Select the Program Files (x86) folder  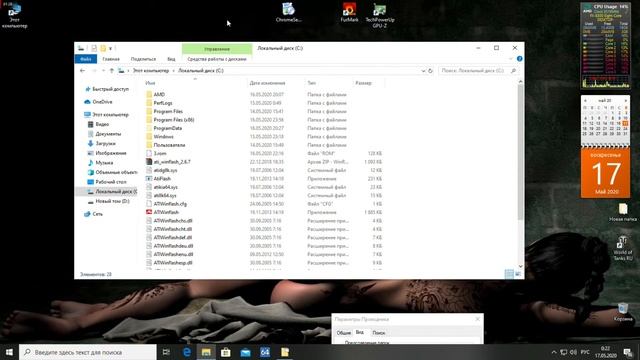174,120
